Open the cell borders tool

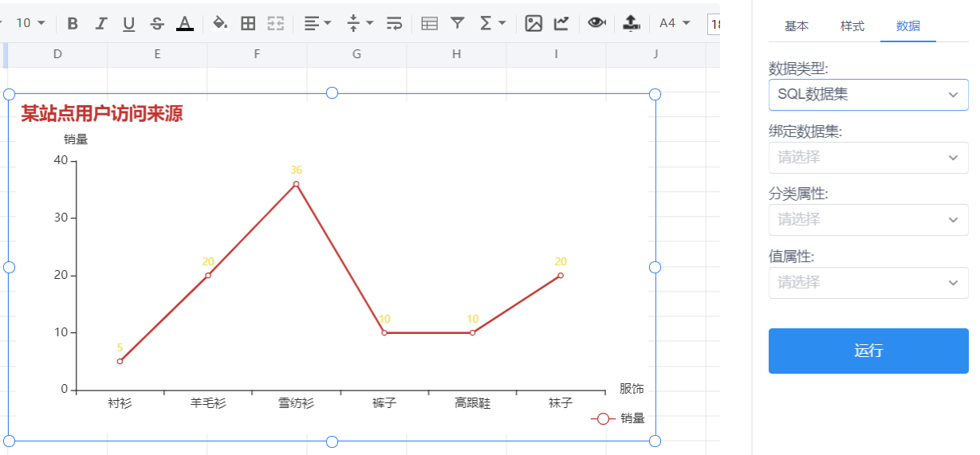coord(248,23)
